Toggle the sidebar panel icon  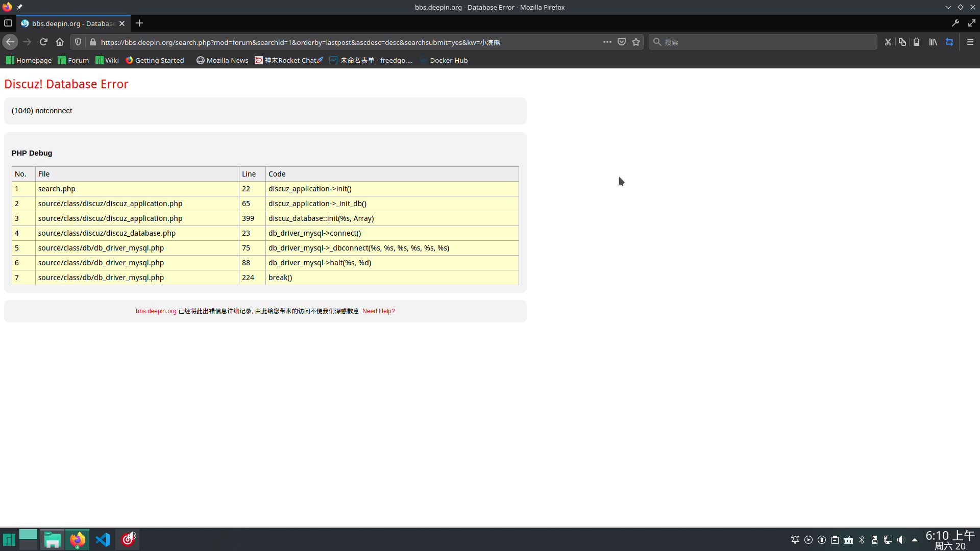click(8, 23)
